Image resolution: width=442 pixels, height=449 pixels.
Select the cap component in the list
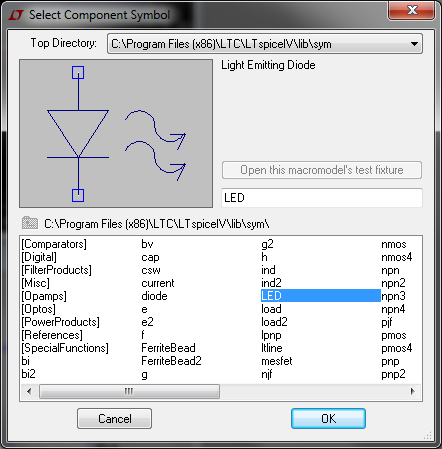pos(150,257)
